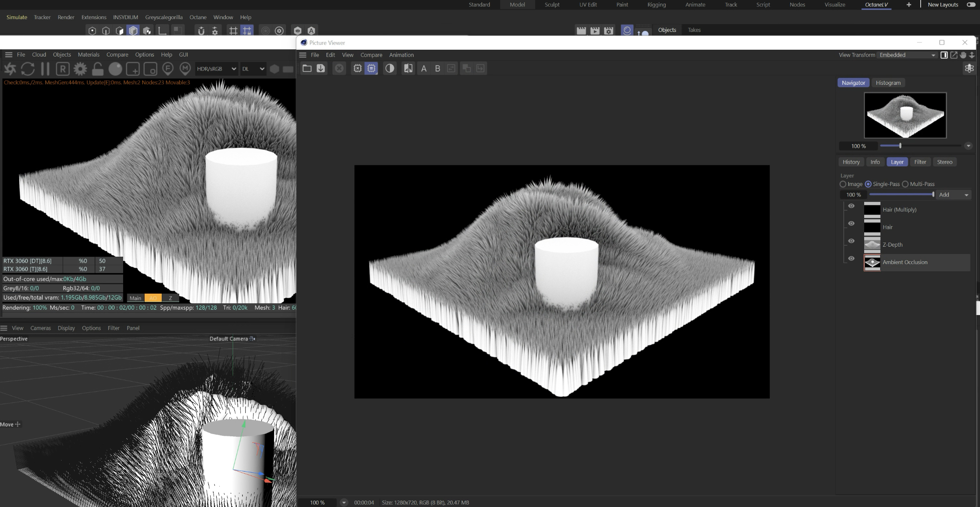Image resolution: width=980 pixels, height=507 pixels.
Task: Click the save image download icon
Action: tap(321, 68)
